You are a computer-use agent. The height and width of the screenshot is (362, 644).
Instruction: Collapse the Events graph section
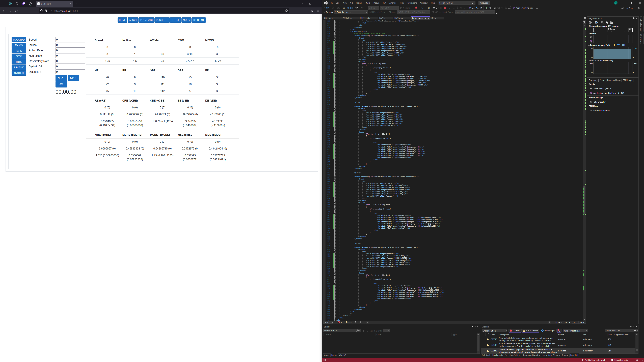click(589, 34)
